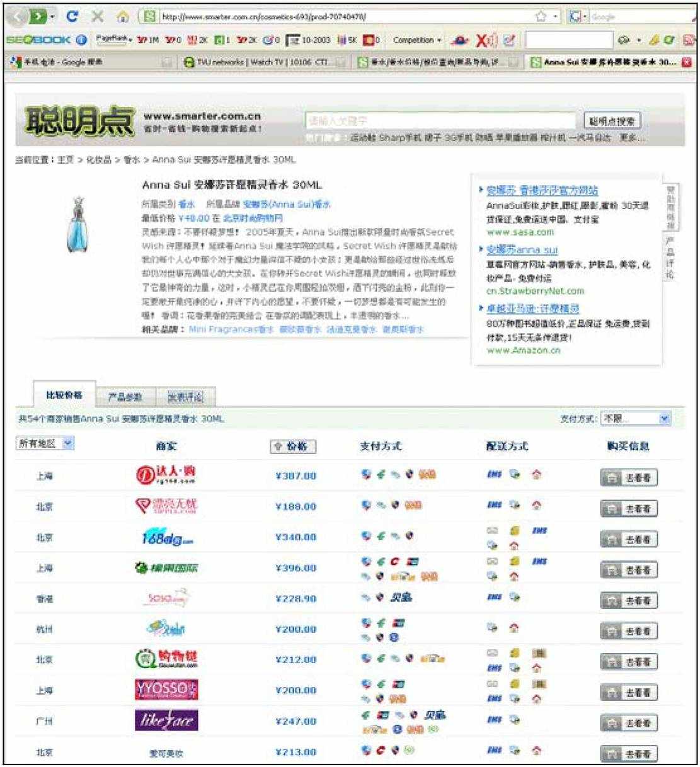Click the 爱可美妆 merchant name
This screenshot has width=700, height=767.
pos(166,753)
